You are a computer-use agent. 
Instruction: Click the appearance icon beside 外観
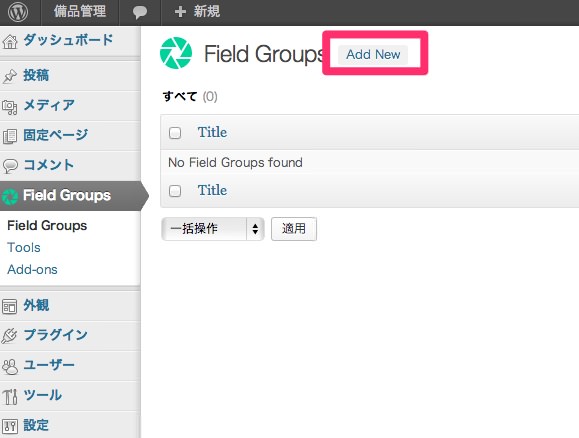point(10,307)
